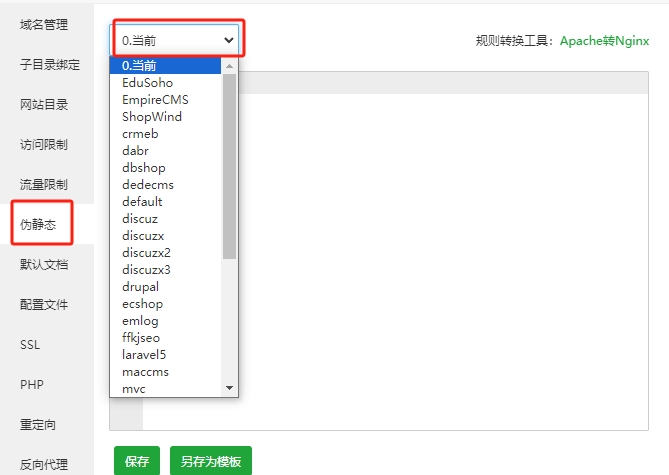Select the default rewrite rule
Screen dimensions: 669x475
pos(166,201)
